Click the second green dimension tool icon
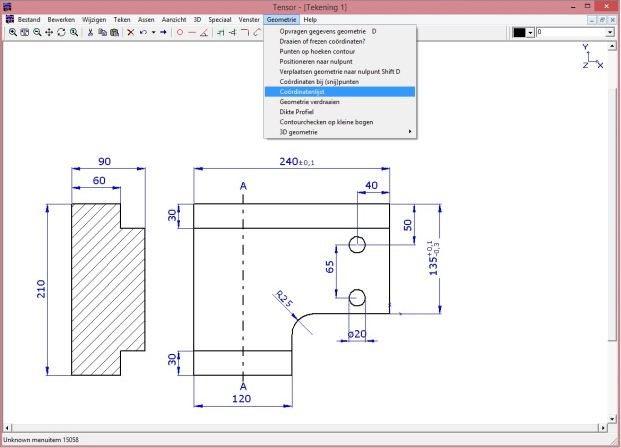This screenshot has height=448, width=621. pos(233,32)
